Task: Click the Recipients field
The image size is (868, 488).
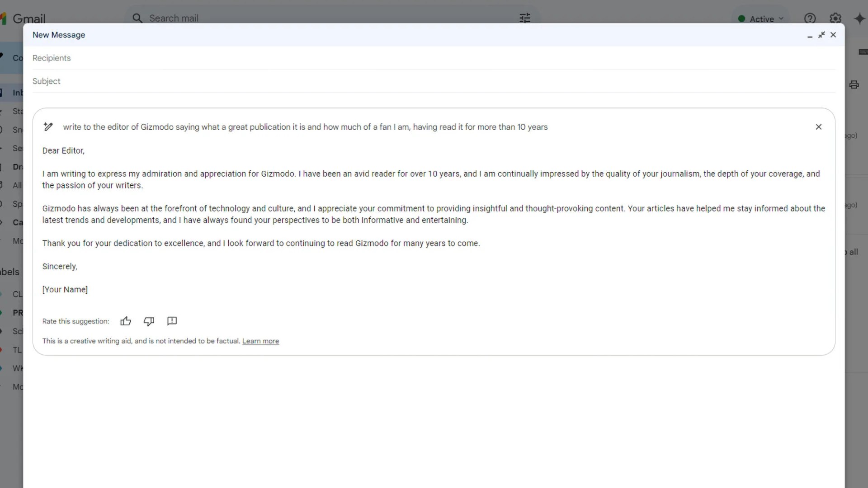Action: (434, 58)
